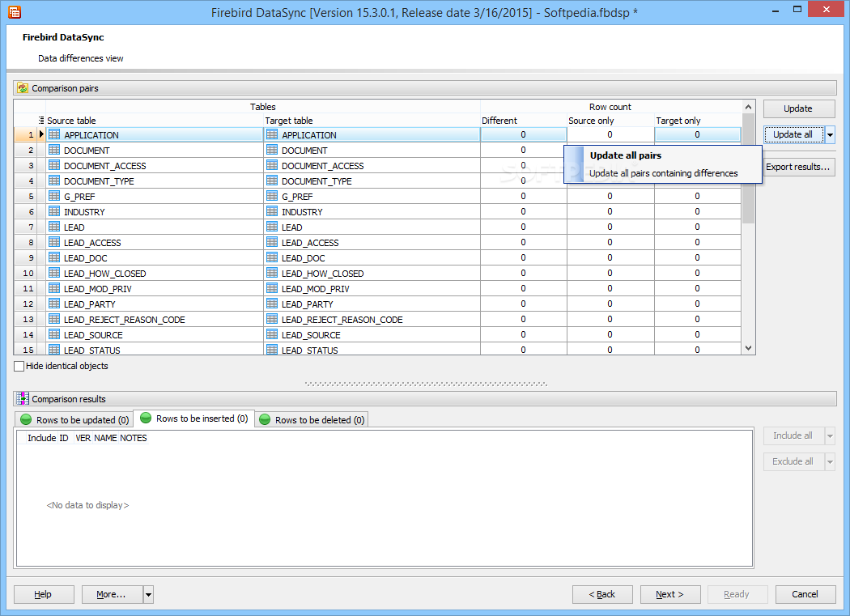
Task: Select source table row LEAD_STATUS
Action: pyautogui.click(x=154, y=350)
